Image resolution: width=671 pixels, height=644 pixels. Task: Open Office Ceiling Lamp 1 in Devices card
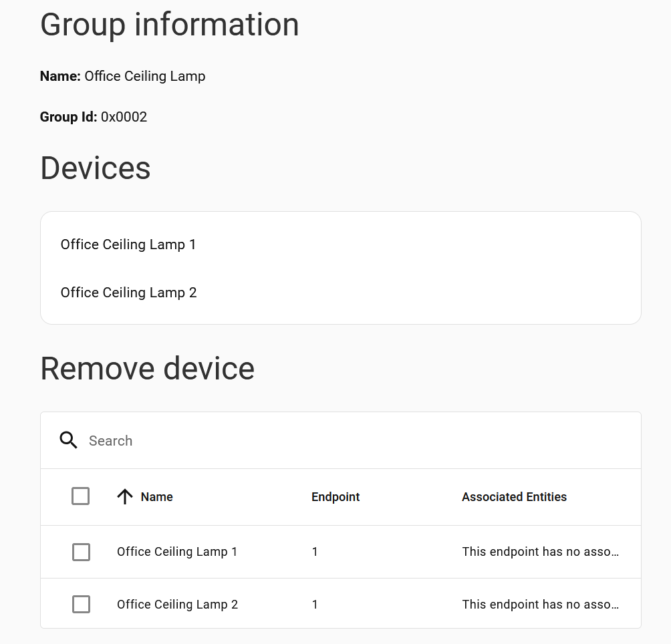(128, 245)
